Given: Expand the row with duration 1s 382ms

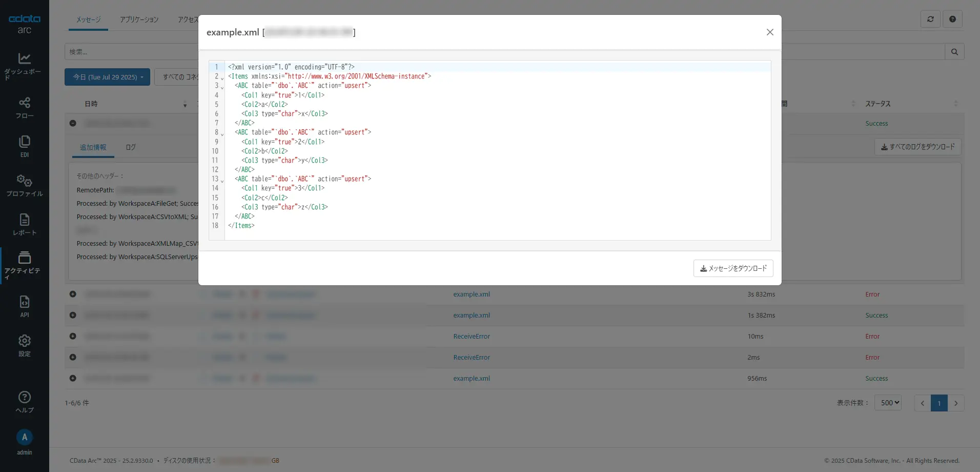Looking at the screenshot, I should [x=73, y=315].
